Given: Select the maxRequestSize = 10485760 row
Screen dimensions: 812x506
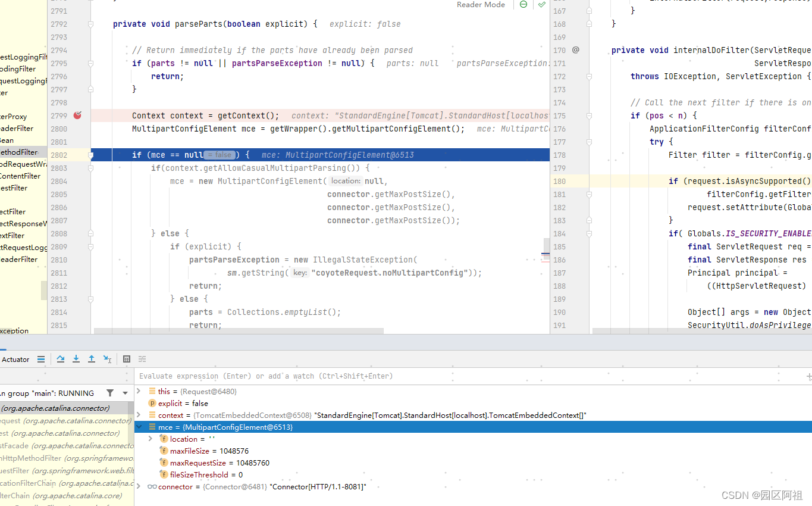Looking at the screenshot, I should click(x=473, y=463).
